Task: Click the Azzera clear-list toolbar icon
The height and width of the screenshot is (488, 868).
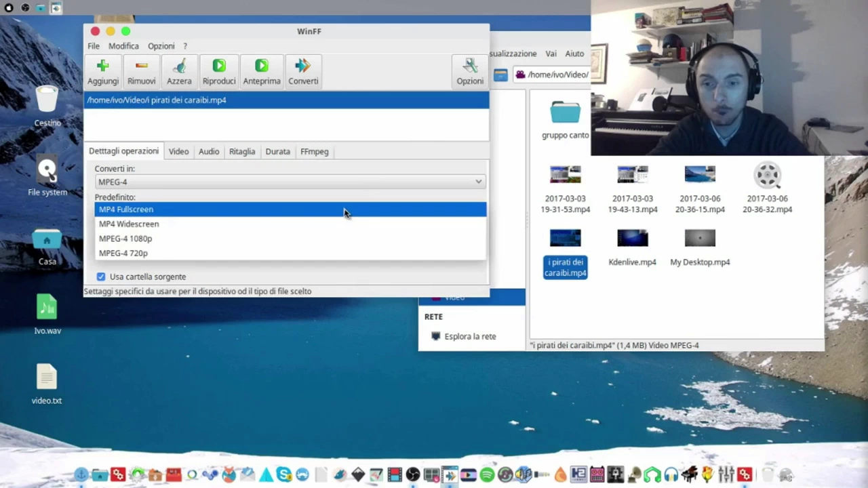Action: tap(179, 66)
